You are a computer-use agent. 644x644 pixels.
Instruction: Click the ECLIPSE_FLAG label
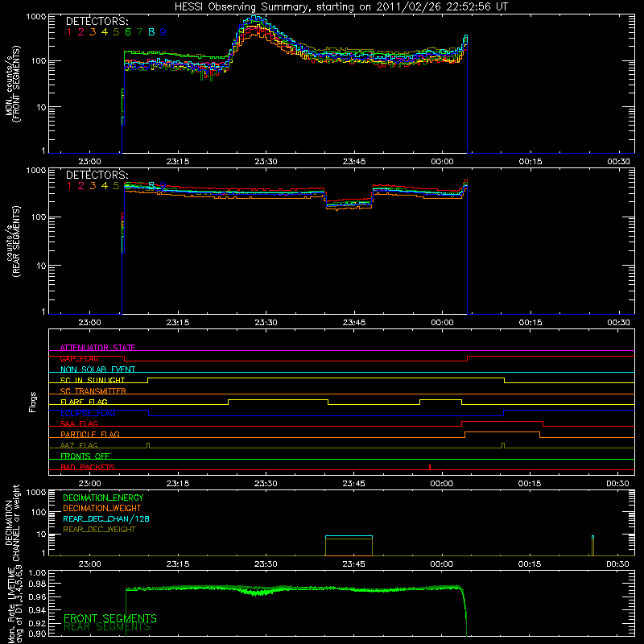(88, 413)
